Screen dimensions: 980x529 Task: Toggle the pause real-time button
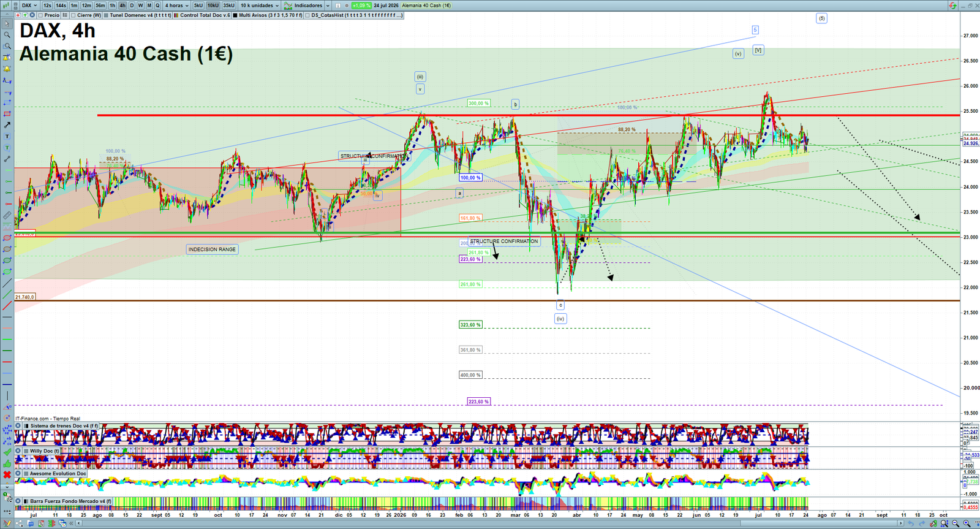point(338,6)
